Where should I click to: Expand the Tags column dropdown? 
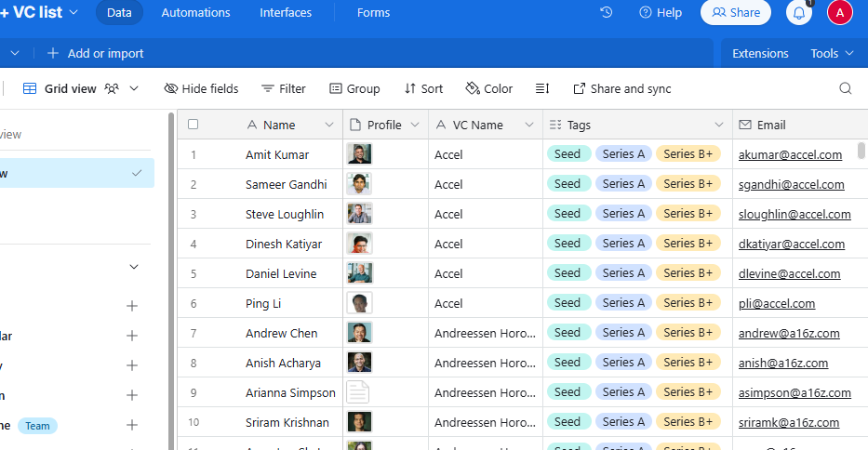[x=718, y=125]
